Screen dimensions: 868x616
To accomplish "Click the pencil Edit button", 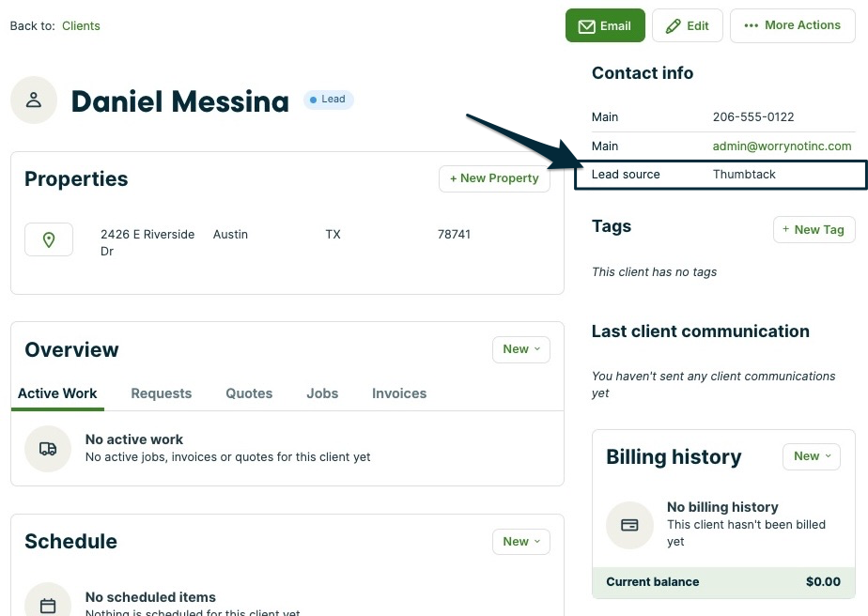I will [687, 26].
